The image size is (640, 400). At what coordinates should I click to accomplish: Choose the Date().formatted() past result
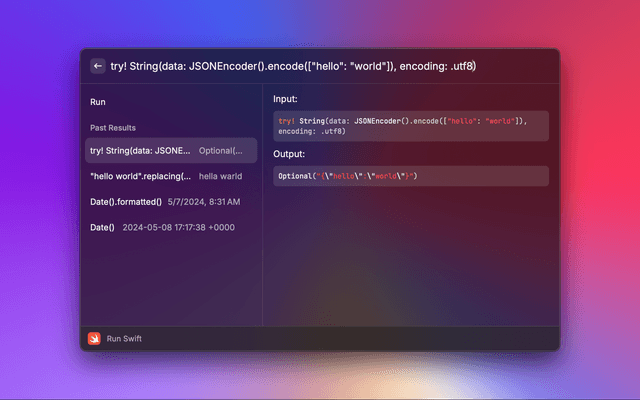tap(126, 202)
